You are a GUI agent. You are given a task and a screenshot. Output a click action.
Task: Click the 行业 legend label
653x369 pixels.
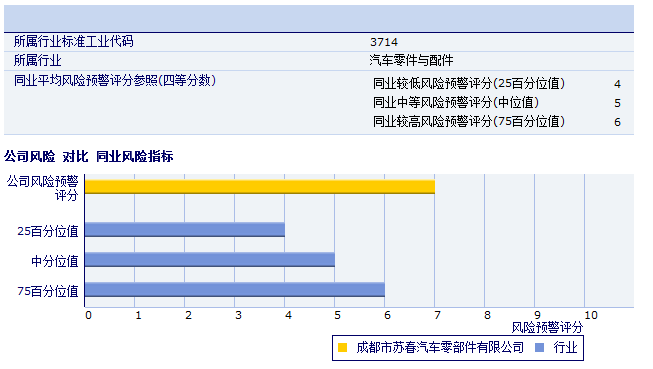(x=565, y=347)
